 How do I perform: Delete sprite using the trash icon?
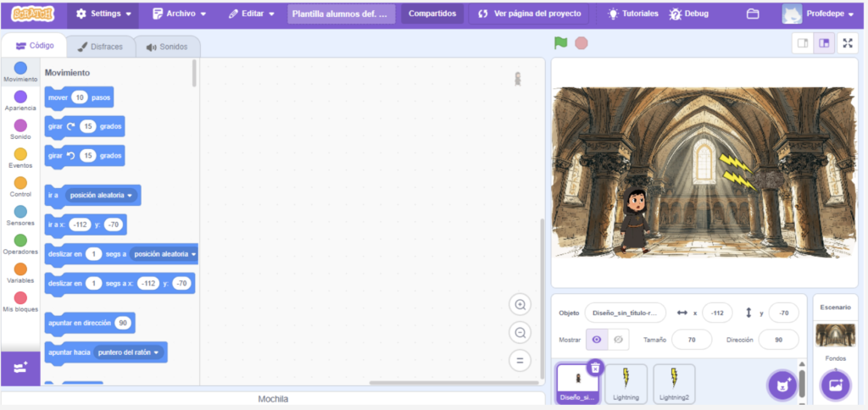[595, 367]
